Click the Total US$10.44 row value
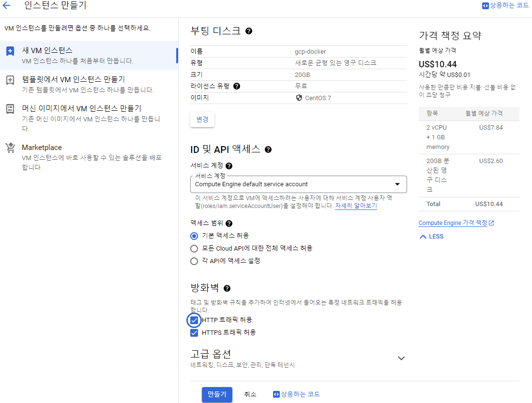Viewport: 532px width, 403px height. (x=489, y=204)
